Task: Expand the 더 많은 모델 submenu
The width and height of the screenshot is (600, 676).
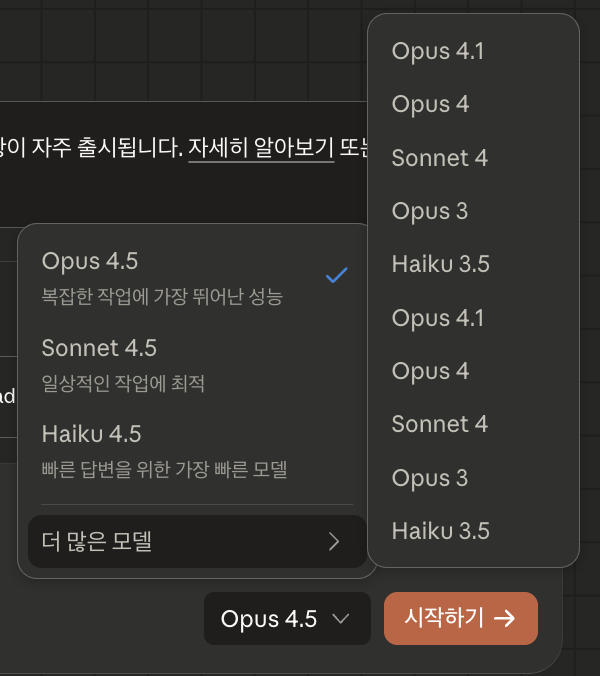Action: (197, 541)
